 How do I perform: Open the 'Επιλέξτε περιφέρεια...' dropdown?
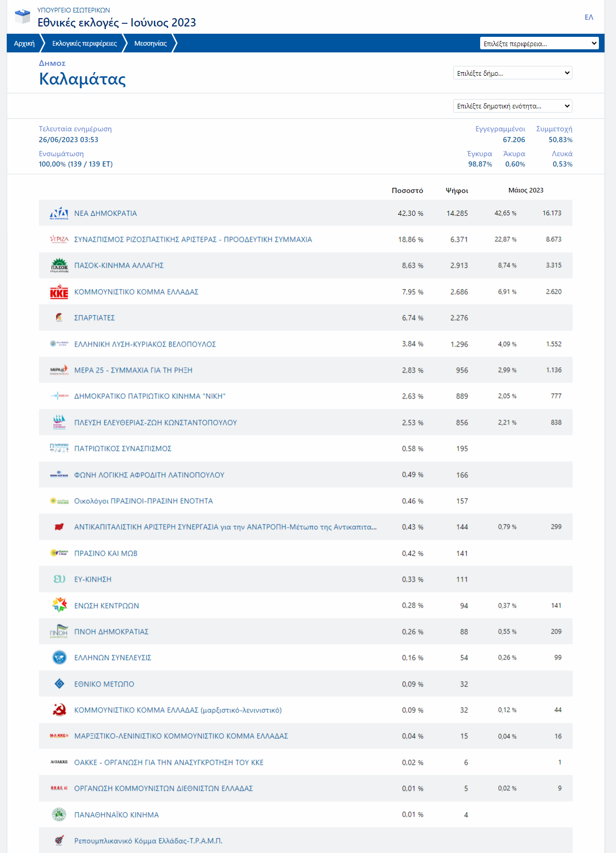coord(539,44)
